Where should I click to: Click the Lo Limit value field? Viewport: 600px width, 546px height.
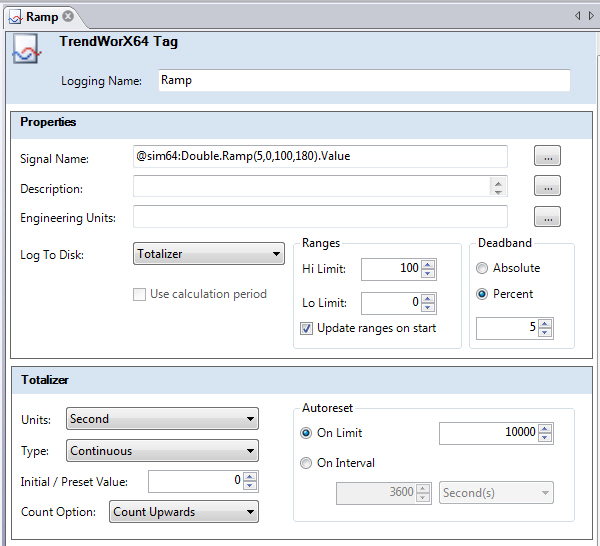click(x=391, y=303)
